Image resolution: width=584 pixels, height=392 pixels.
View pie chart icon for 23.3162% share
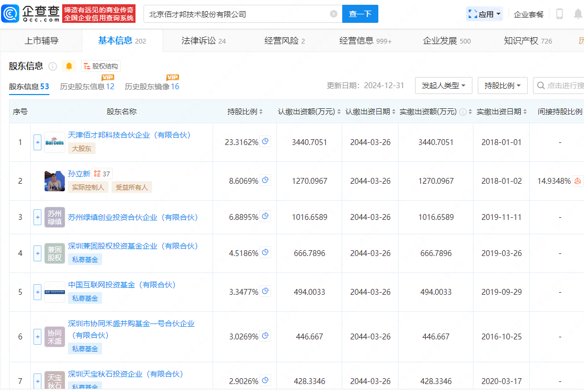[x=266, y=142]
